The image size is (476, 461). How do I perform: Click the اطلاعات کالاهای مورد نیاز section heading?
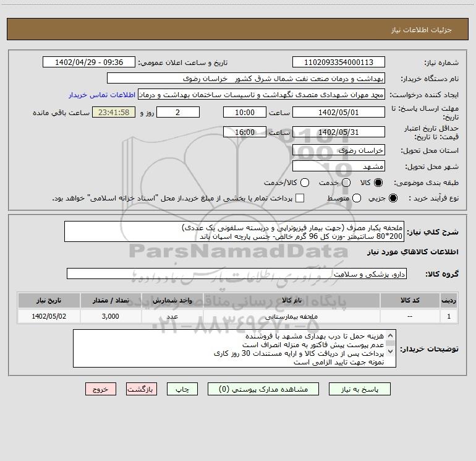pyautogui.click(x=412, y=252)
